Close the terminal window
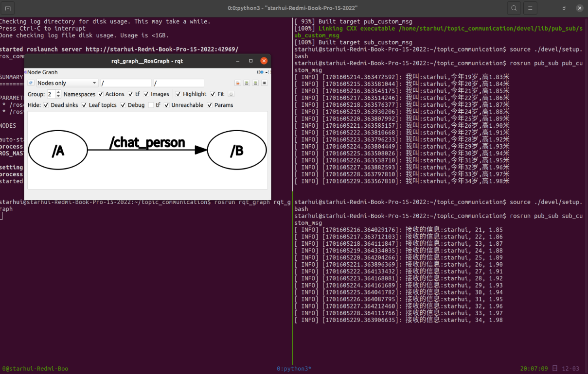Viewport: 588px width, 374px height. [x=579, y=8]
